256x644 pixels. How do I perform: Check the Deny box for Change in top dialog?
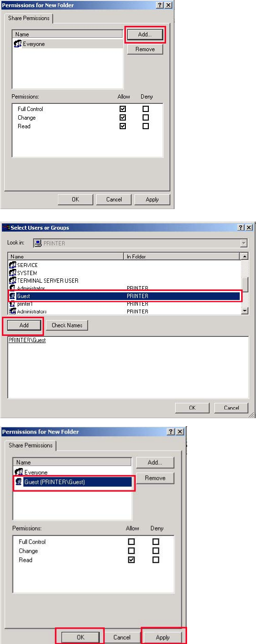coord(146,118)
